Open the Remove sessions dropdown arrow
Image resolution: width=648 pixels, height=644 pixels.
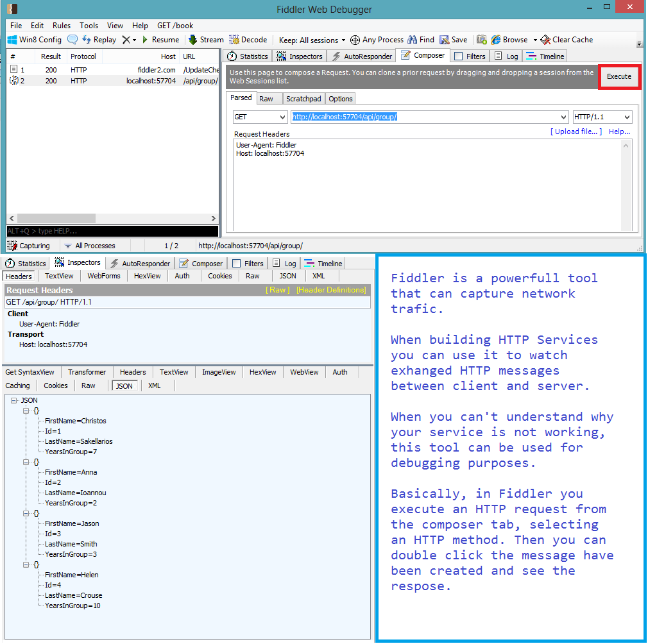[134, 40]
